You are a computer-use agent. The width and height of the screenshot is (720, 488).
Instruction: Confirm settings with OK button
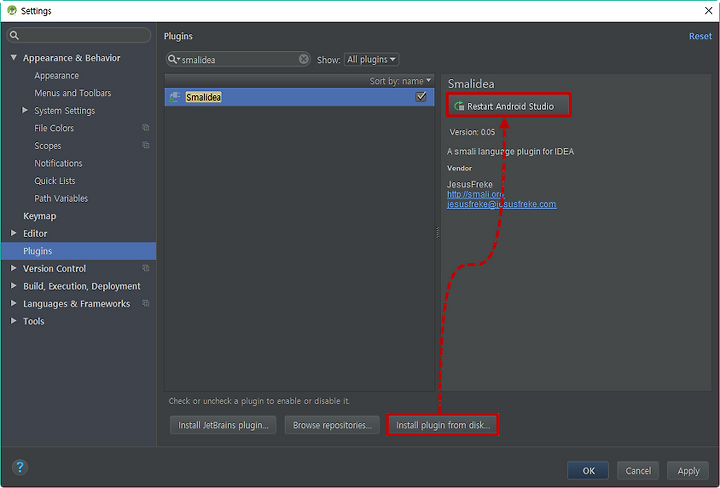[x=588, y=471]
